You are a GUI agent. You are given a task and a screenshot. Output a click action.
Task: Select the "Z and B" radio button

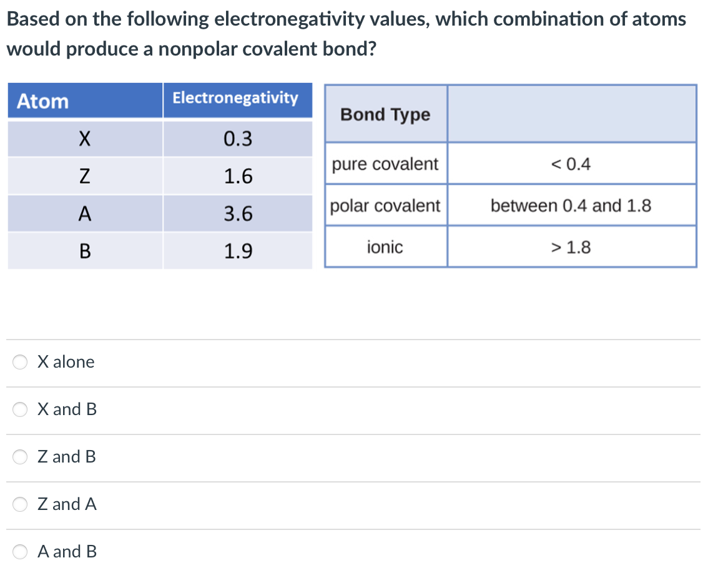[19, 457]
